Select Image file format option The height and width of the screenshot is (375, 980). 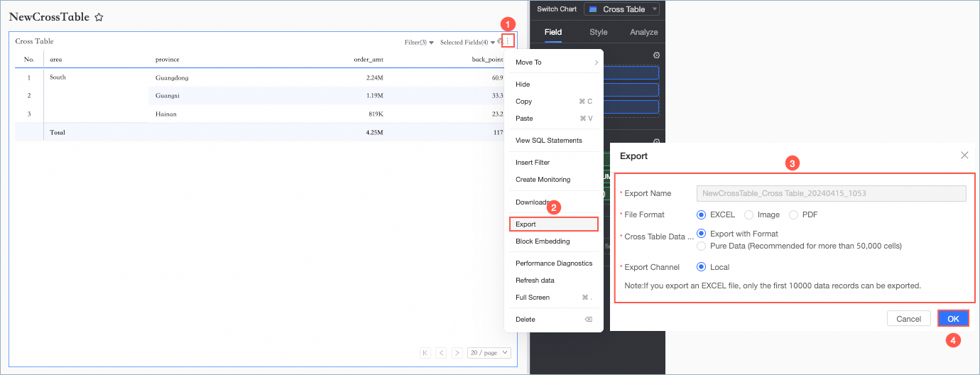(x=748, y=214)
